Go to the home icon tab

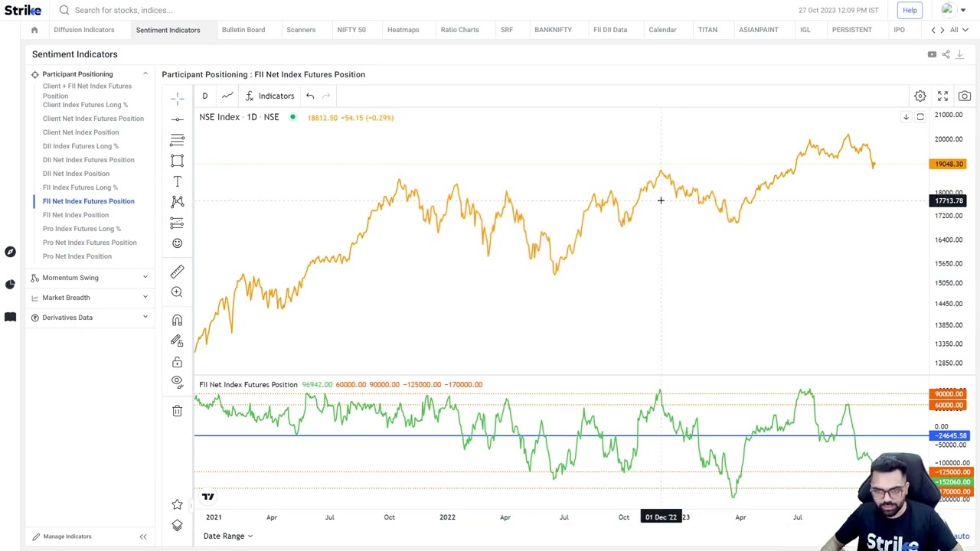(x=34, y=30)
